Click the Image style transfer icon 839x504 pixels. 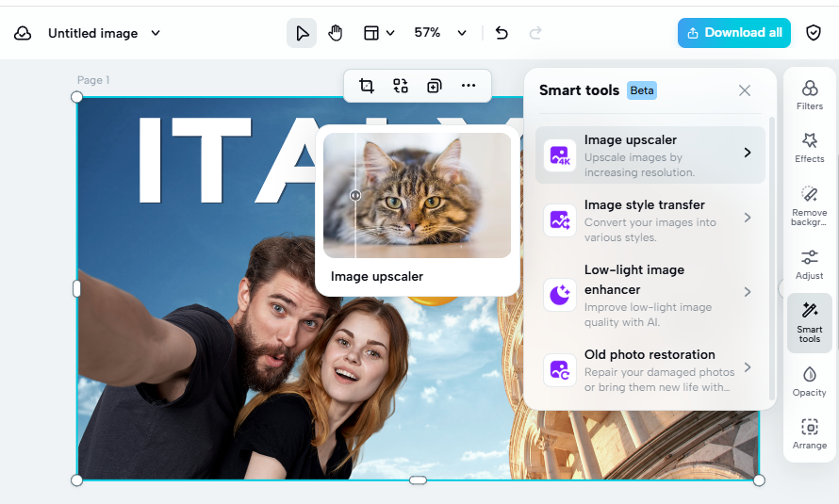560,220
